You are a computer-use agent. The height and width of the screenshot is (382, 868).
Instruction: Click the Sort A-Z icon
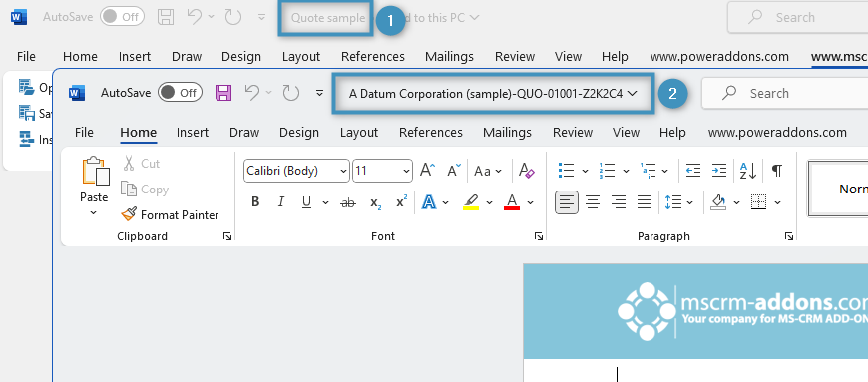pos(748,170)
